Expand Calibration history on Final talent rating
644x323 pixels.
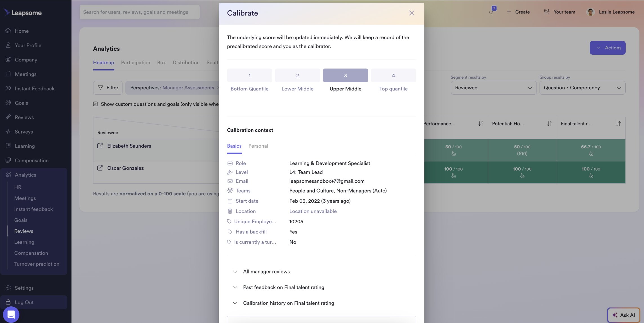pyautogui.click(x=288, y=303)
